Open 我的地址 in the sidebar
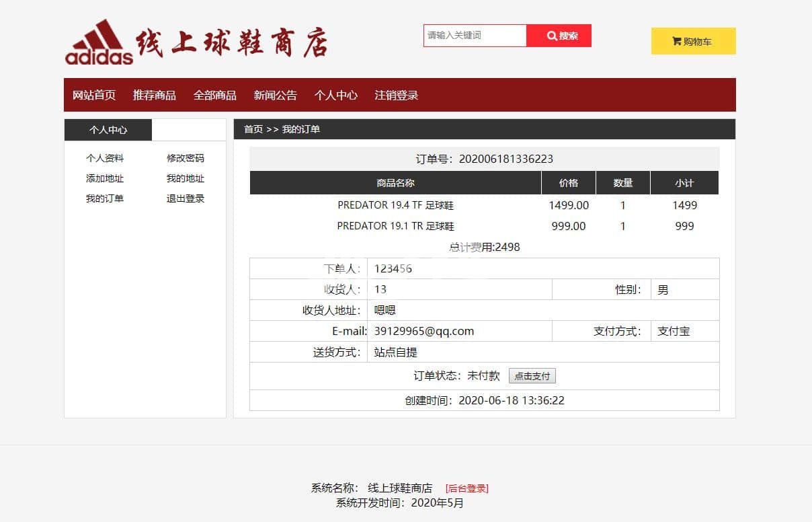The height and width of the screenshot is (522, 812). [185, 179]
